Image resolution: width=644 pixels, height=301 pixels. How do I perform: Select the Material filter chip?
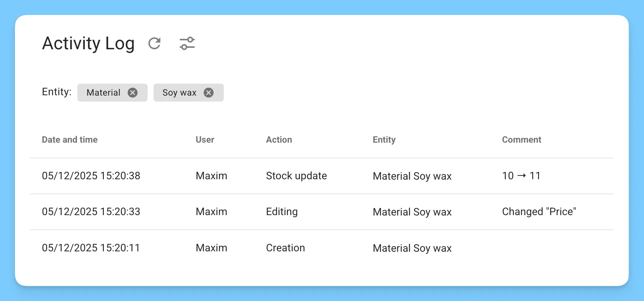point(103,93)
